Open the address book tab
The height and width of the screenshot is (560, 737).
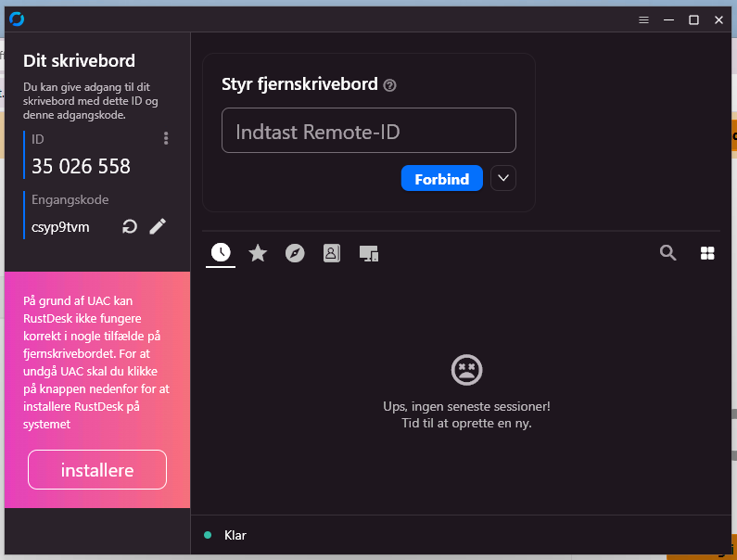point(332,253)
